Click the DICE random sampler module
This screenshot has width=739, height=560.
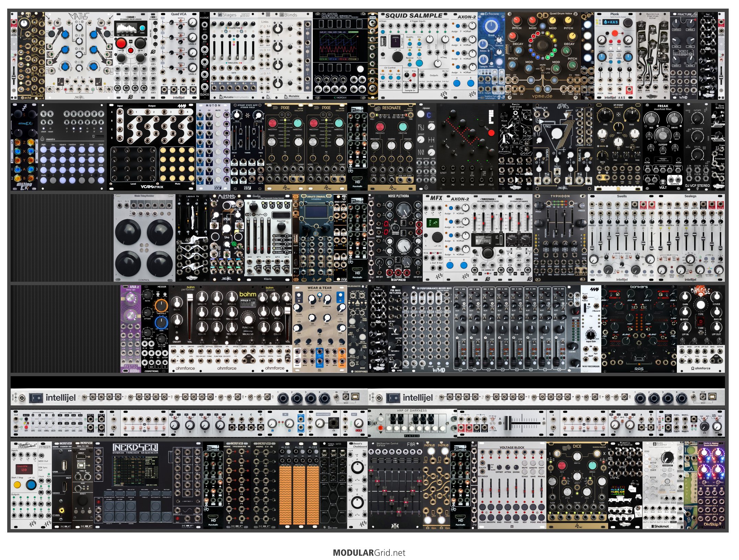click(x=577, y=485)
